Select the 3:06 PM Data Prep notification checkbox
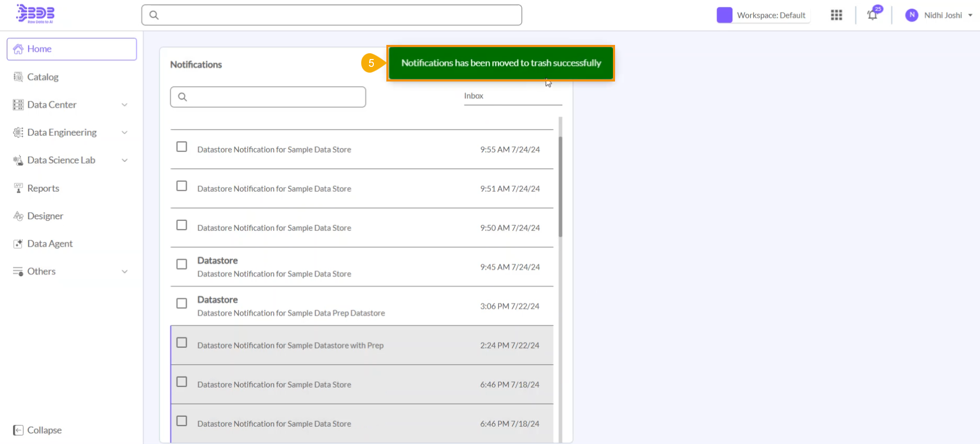 click(182, 303)
